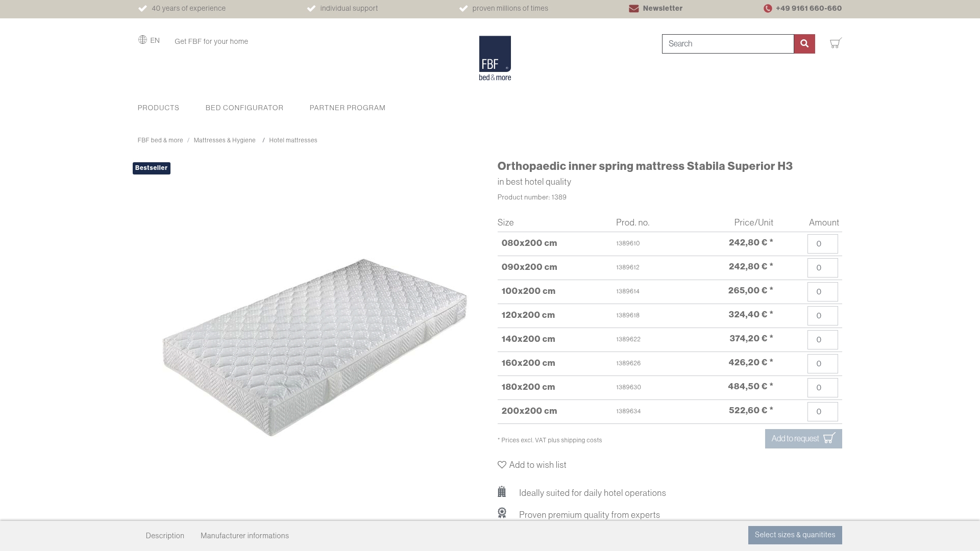Click amount field for 180x200 cm

[x=823, y=388]
